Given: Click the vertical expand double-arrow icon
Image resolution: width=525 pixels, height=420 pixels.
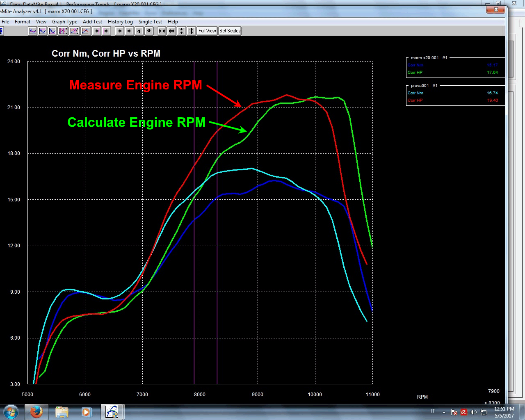Looking at the screenshot, I should click(191, 30).
